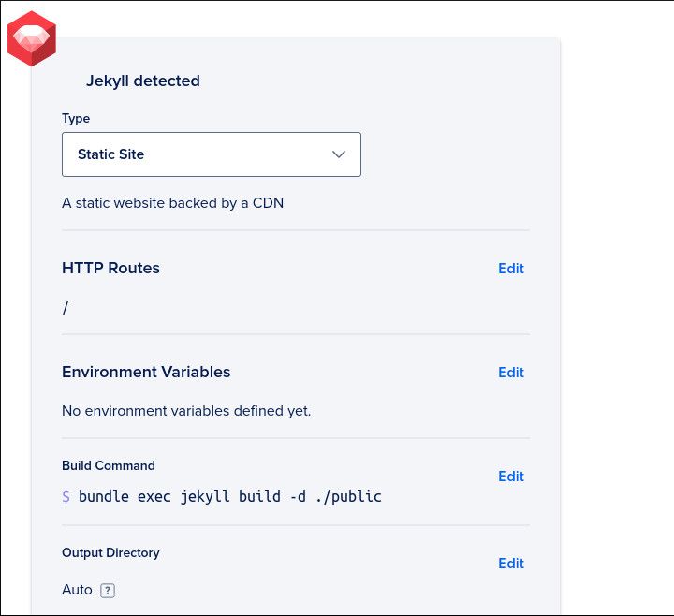Click the 'bundle exec jekyll build' command text
The image size is (674, 616).
(230, 496)
